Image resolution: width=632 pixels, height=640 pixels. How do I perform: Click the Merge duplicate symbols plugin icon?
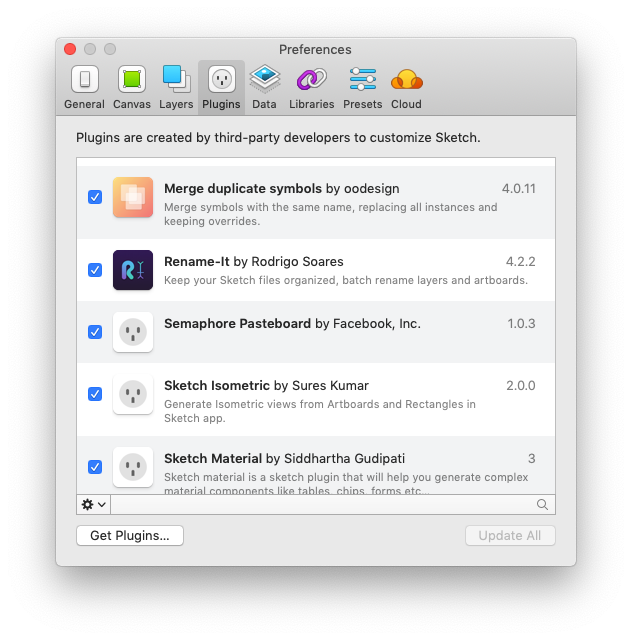[x=133, y=197]
